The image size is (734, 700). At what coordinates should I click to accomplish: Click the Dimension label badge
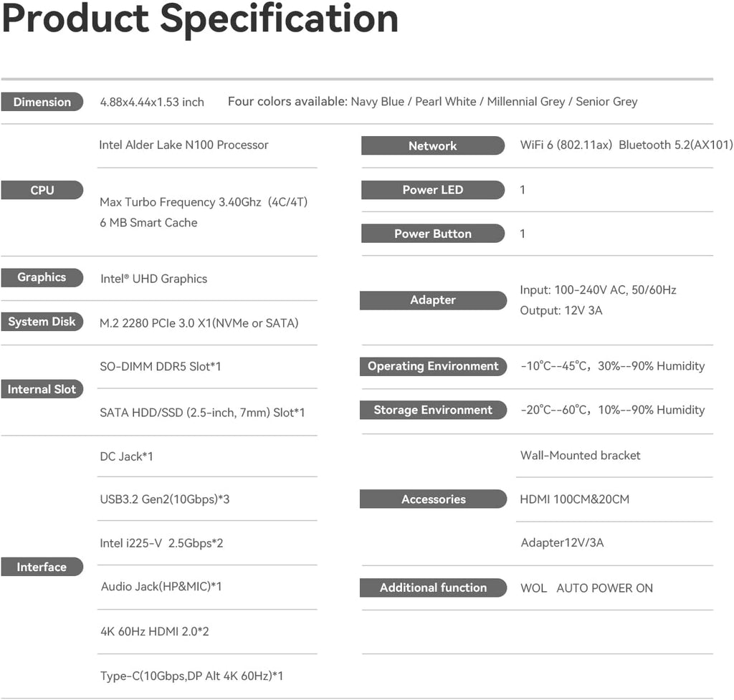pos(42,102)
